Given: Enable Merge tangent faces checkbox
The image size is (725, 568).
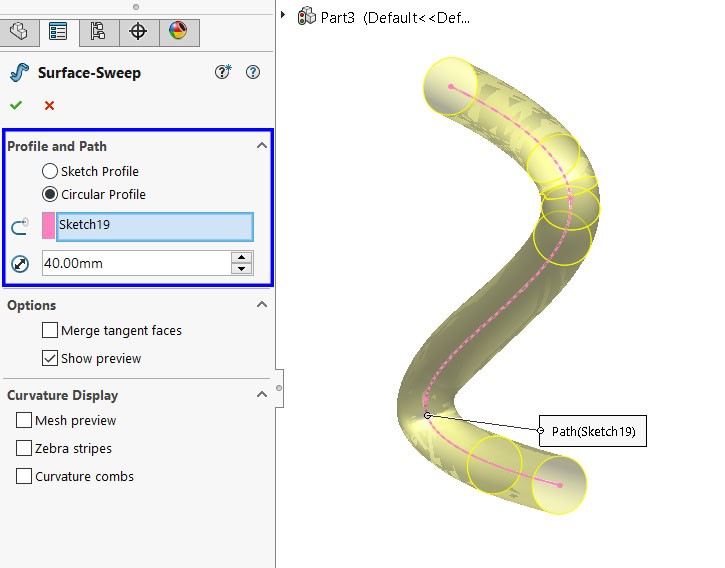Looking at the screenshot, I should (x=50, y=330).
